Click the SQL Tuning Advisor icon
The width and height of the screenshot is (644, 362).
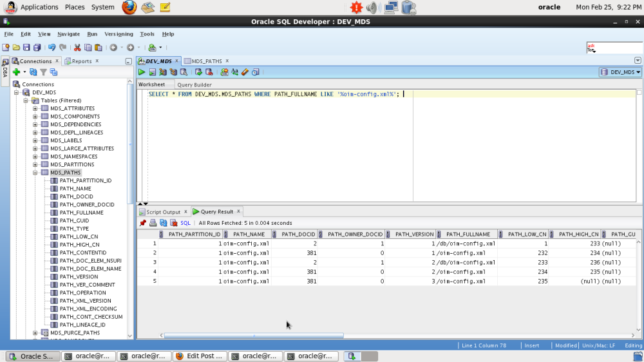point(184,72)
